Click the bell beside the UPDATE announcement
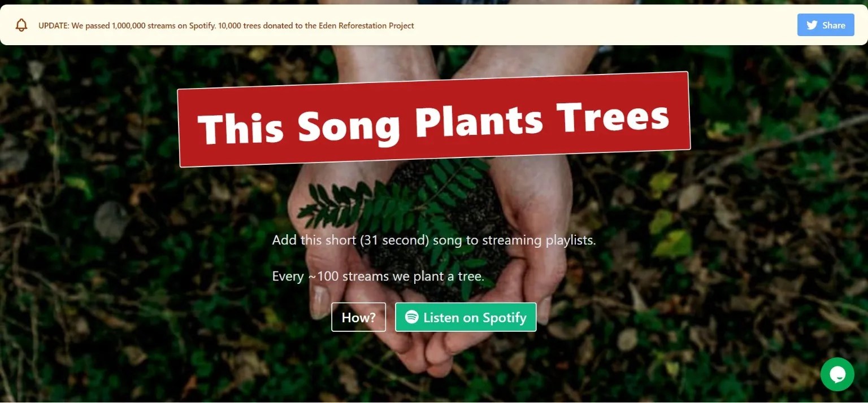 21,25
